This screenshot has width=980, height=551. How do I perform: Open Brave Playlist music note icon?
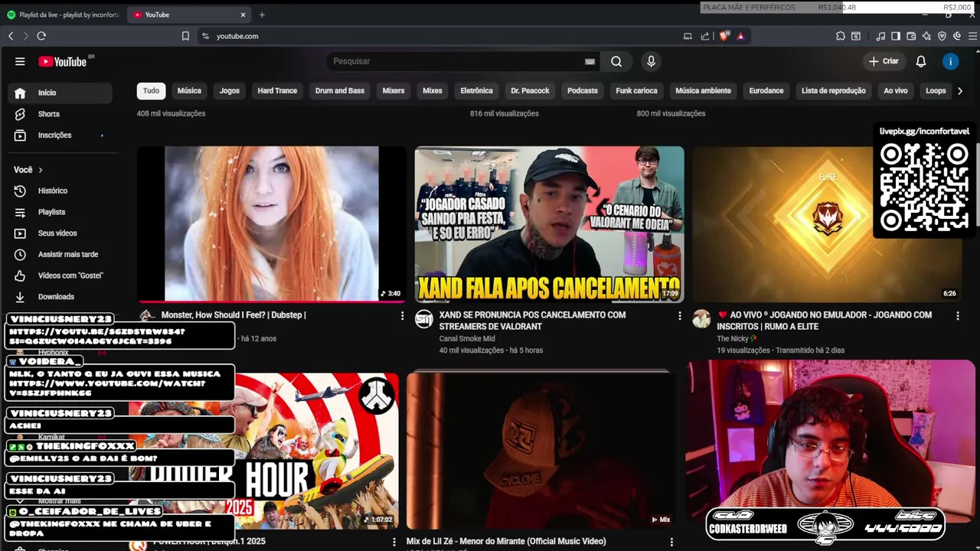881,36
